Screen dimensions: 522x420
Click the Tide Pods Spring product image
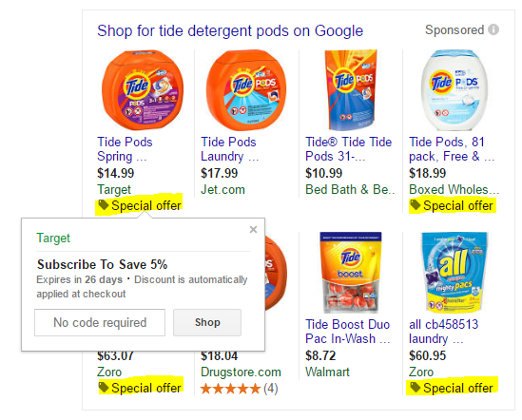(x=143, y=90)
